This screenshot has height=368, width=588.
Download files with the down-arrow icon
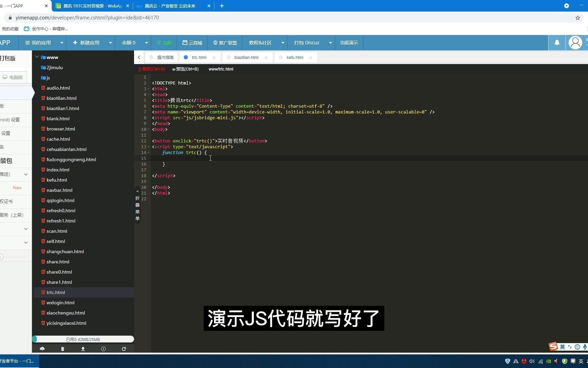click(x=83, y=349)
